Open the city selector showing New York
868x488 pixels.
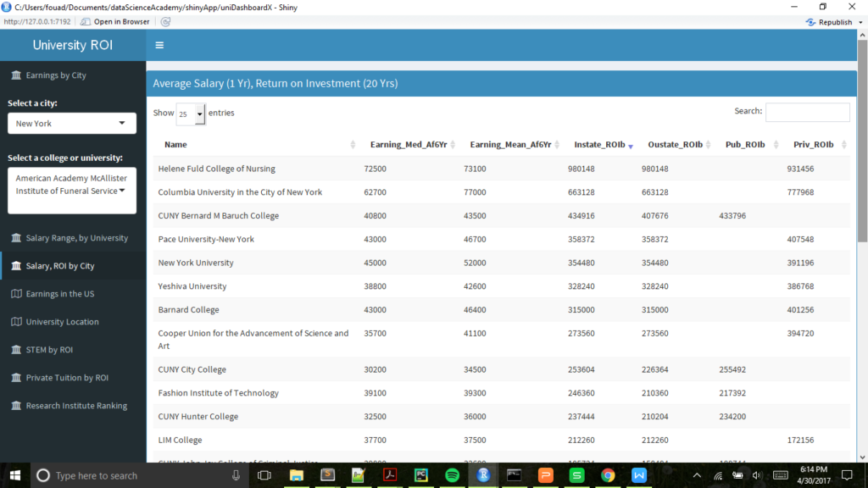(71, 123)
